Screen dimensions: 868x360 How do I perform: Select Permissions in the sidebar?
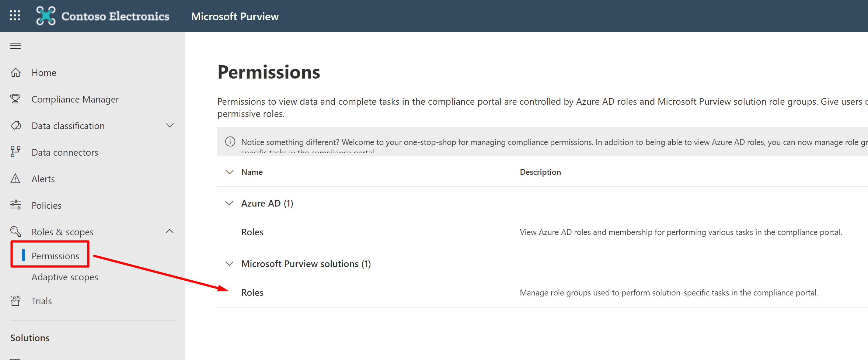(x=55, y=256)
